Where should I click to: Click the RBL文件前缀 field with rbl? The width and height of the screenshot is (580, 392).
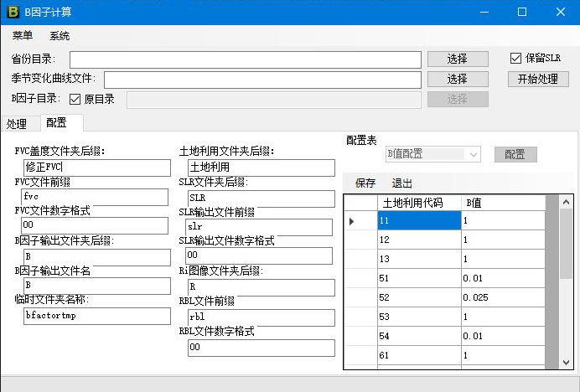click(x=262, y=317)
